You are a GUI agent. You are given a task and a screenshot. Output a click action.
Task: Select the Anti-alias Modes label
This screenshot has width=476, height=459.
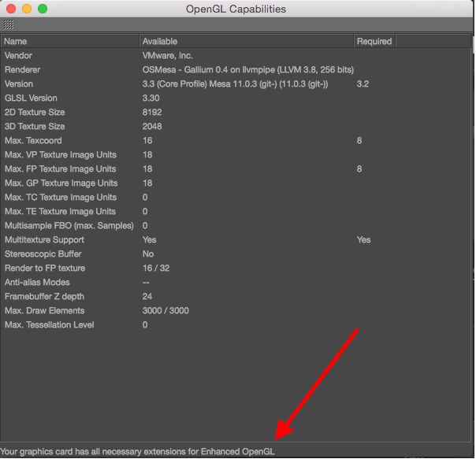click(x=37, y=283)
